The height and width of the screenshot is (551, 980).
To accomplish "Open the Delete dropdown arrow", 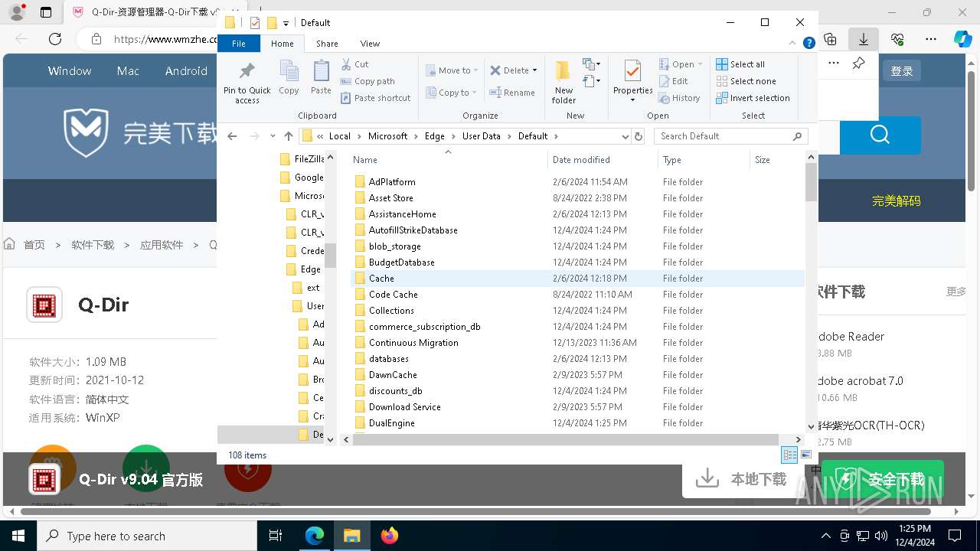I will (534, 70).
